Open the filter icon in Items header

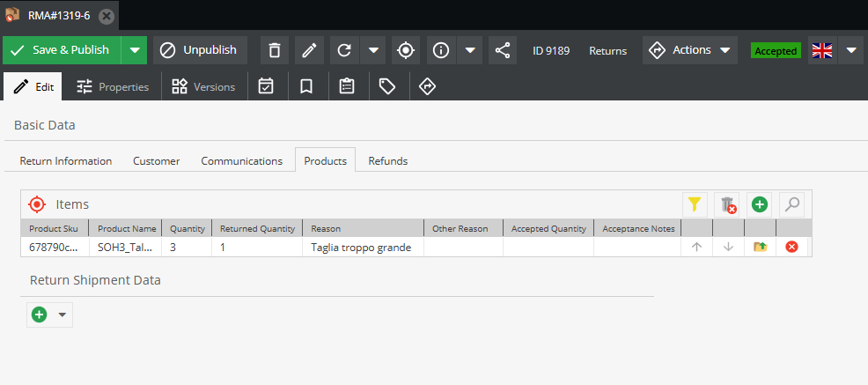click(695, 204)
